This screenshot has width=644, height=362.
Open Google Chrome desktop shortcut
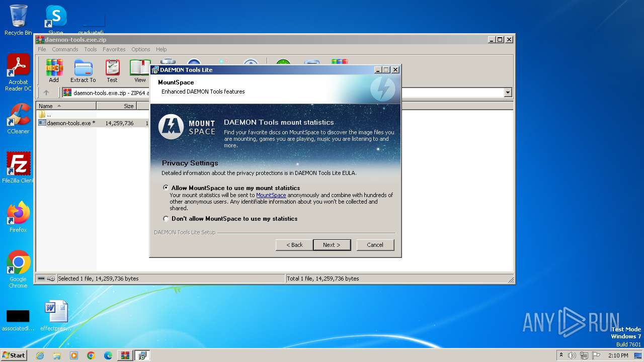pyautogui.click(x=18, y=269)
